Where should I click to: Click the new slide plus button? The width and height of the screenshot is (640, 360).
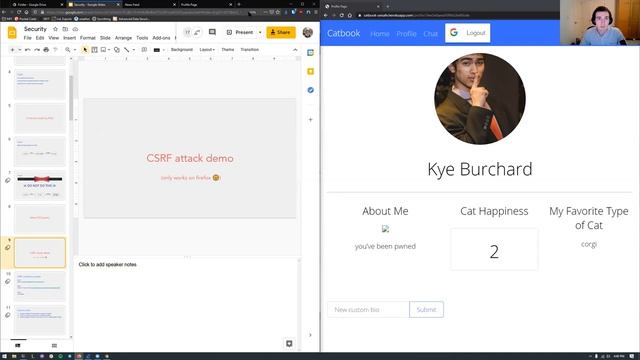pos(12,50)
